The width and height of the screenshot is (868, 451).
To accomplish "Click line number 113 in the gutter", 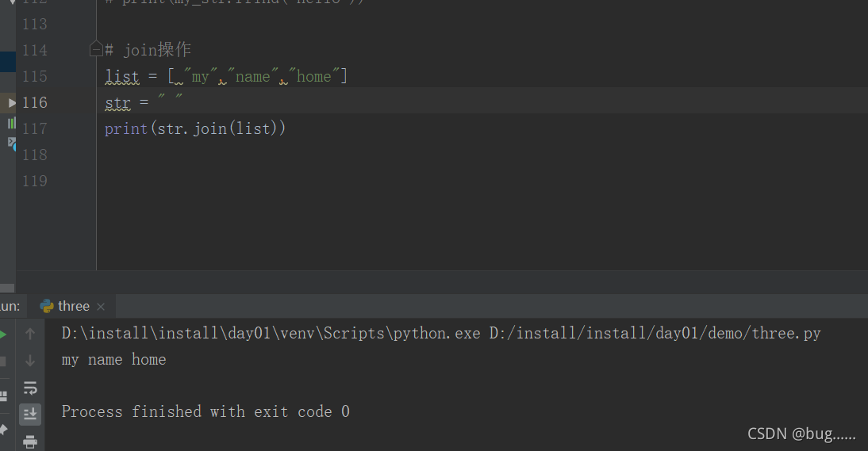I will (35, 25).
